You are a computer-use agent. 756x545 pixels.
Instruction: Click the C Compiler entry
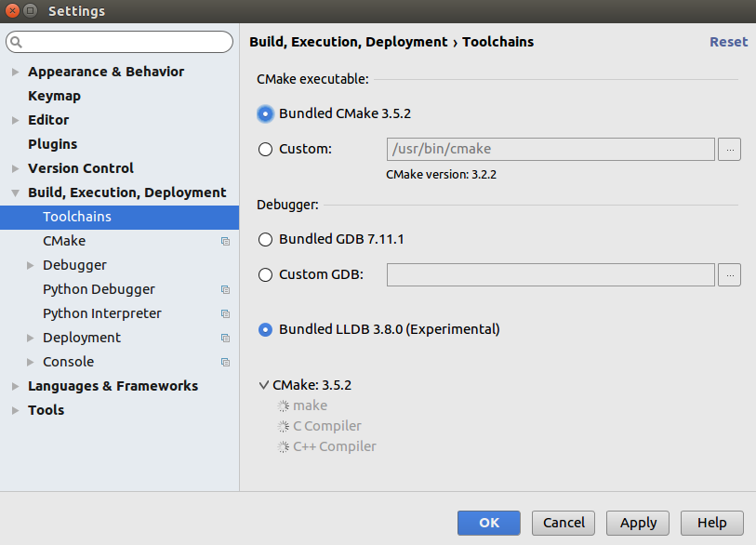(x=327, y=426)
